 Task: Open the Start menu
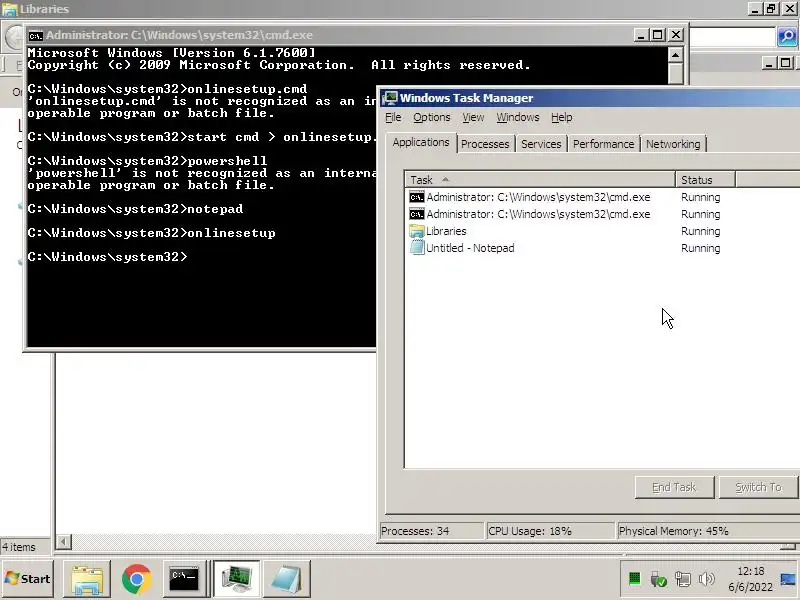[28, 578]
